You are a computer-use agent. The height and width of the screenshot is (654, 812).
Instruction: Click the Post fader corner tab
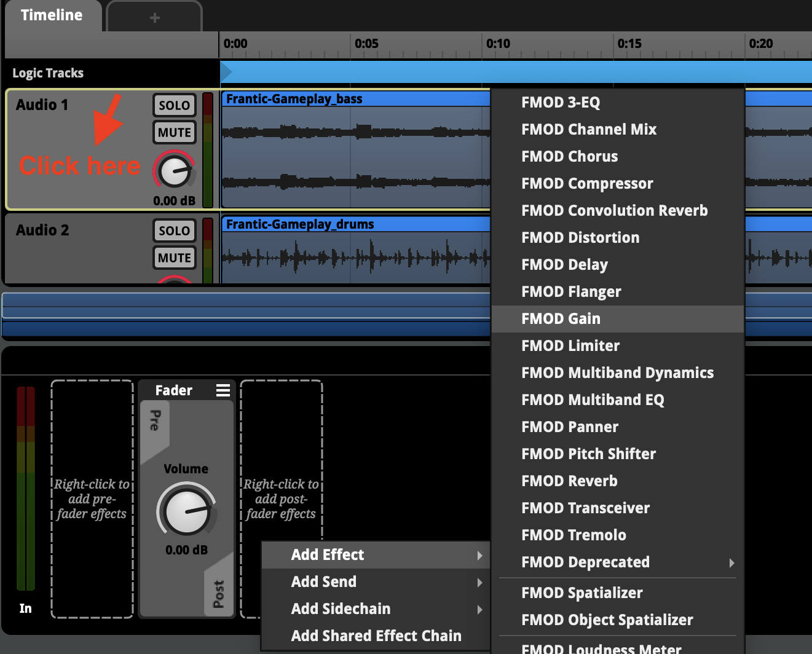[x=219, y=594]
